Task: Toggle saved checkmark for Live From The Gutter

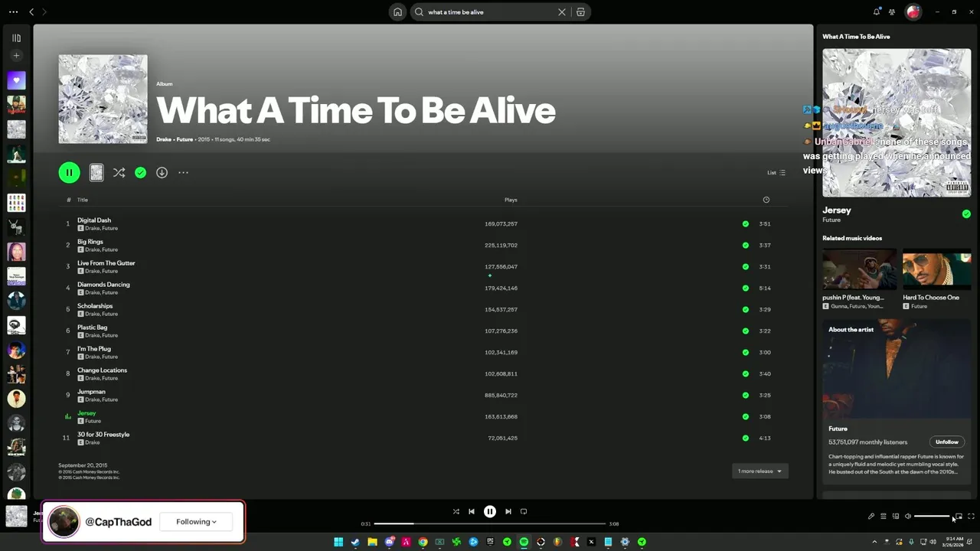Action: tap(745, 267)
